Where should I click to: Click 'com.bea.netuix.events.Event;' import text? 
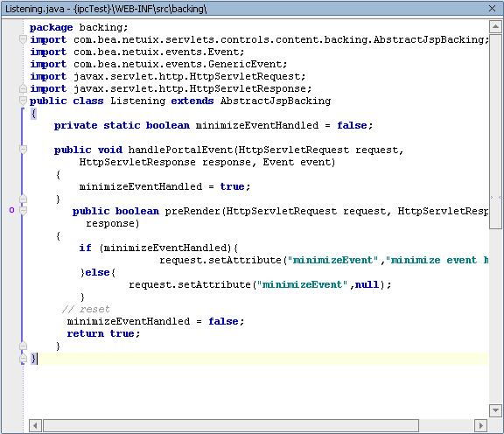(x=158, y=52)
